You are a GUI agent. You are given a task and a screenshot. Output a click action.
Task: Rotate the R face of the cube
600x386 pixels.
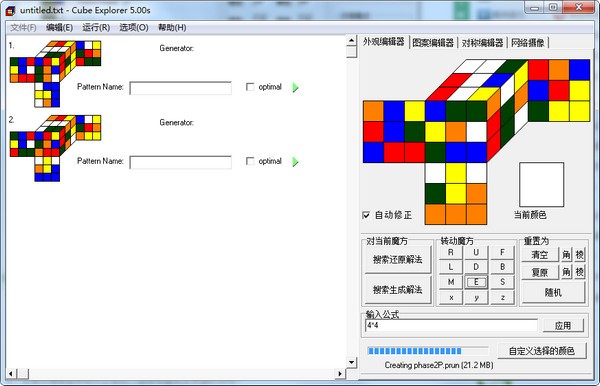(x=451, y=252)
